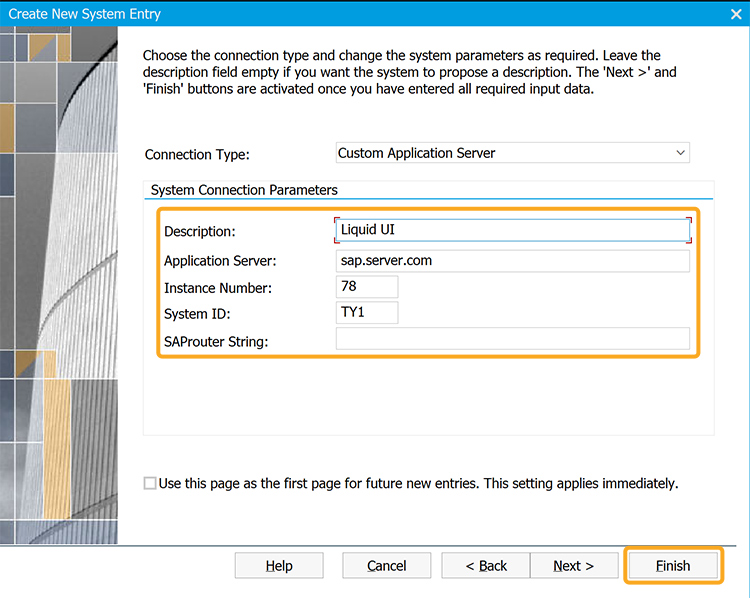Enable 'Use this page as the first page' checkbox

click(150, 483)
